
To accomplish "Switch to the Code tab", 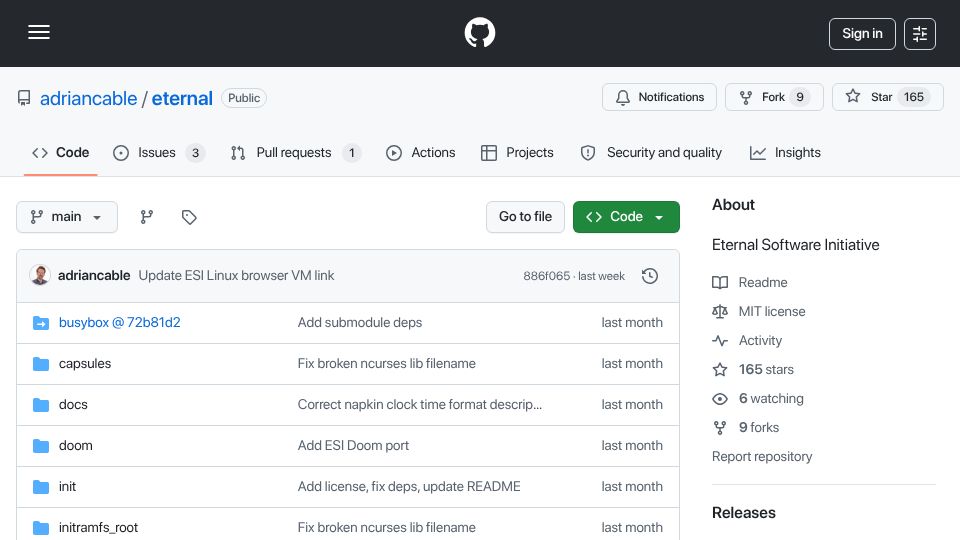I will [x=61, y=152].
